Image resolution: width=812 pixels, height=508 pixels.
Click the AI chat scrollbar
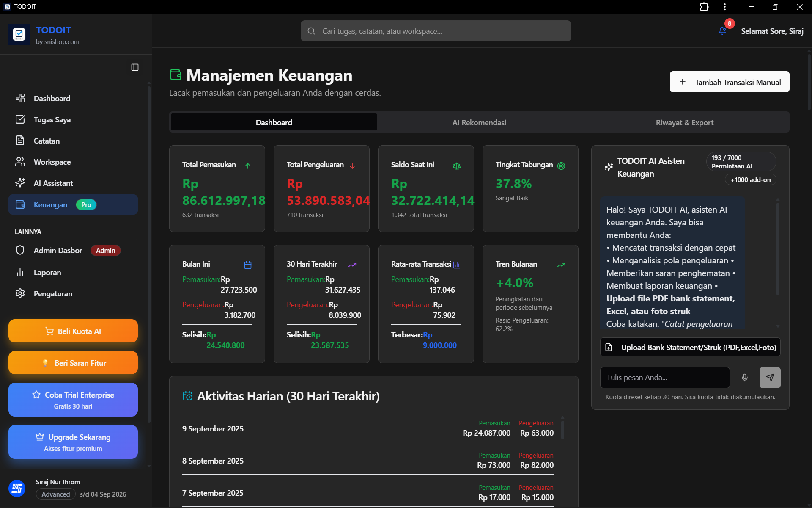click(777, 248)
